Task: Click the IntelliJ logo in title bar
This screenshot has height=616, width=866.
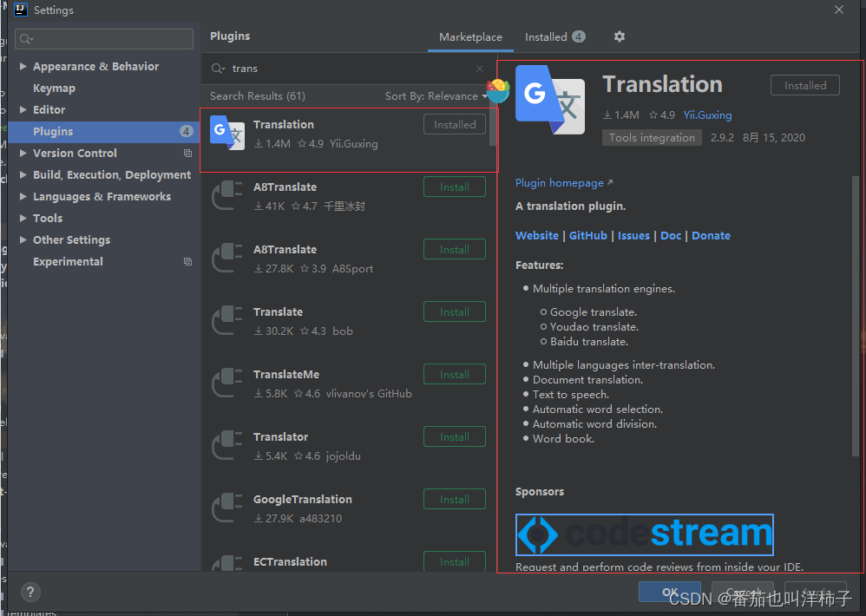Action: pyautogui.click(x=21, y=10)
